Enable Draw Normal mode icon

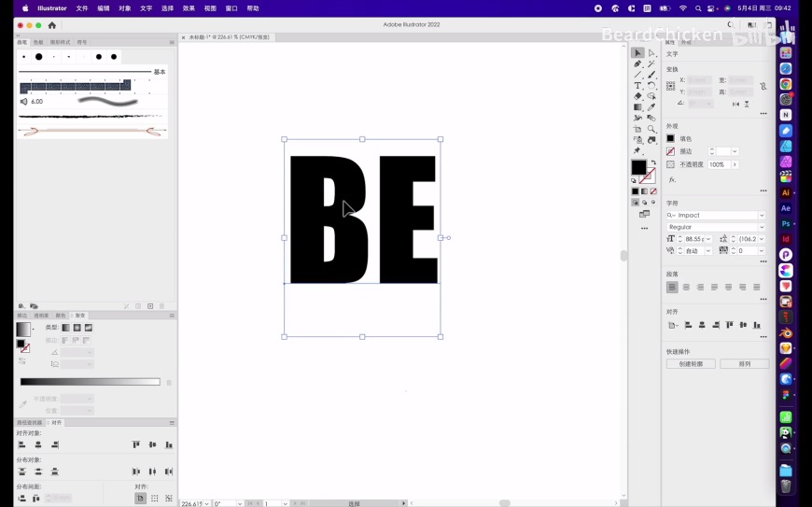(x=636, y=203)
